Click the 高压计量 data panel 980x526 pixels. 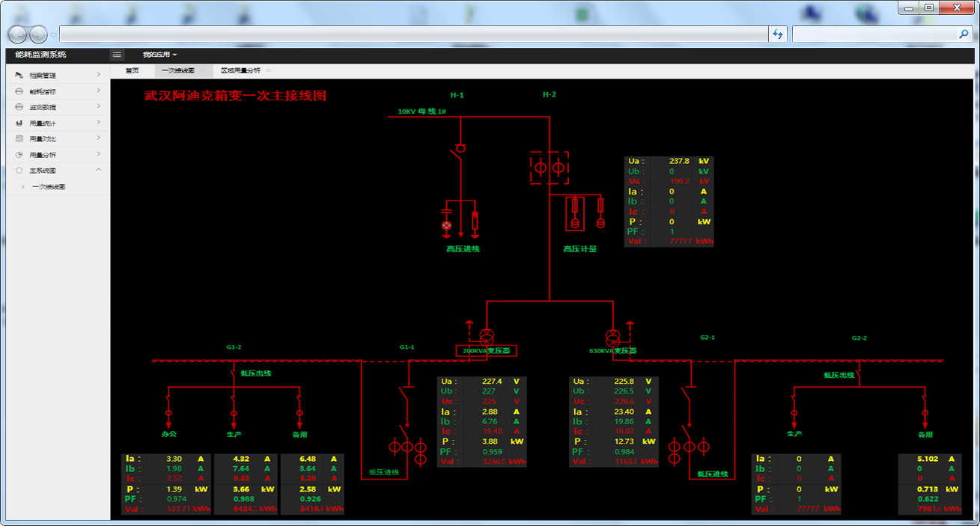click(x=669, y=201)
